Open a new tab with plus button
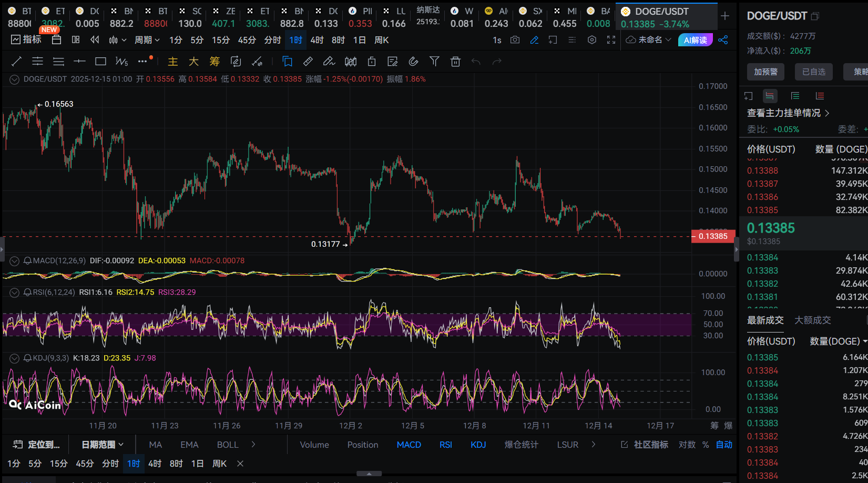868x483 pixels. coord(725,16)
